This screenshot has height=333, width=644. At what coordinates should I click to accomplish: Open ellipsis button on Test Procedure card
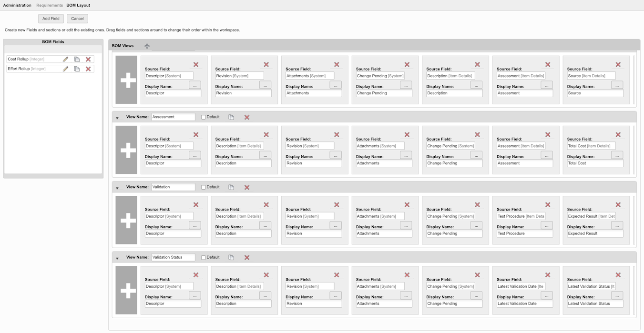tap(547, 225)
